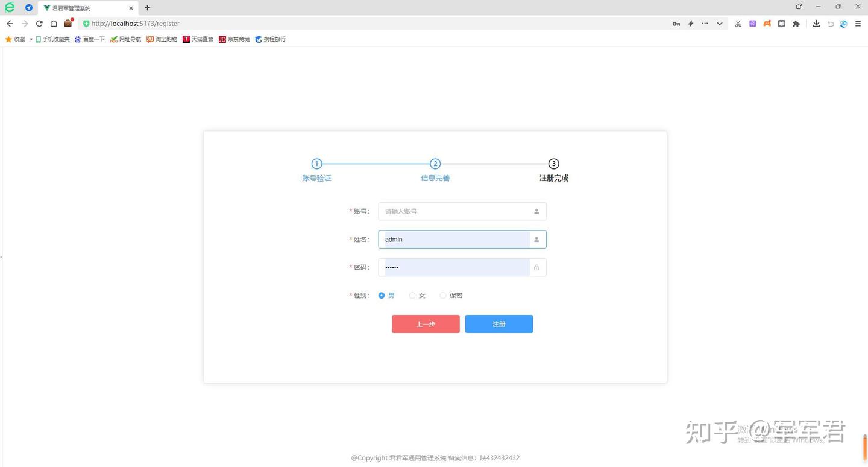
Task: Click the 上一步 previous step button
Action: 425,324
